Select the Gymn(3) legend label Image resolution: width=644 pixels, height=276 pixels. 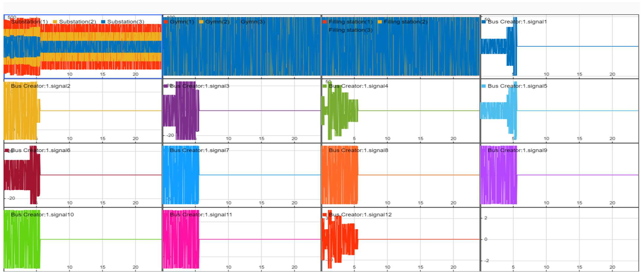(x=253, y=22)
